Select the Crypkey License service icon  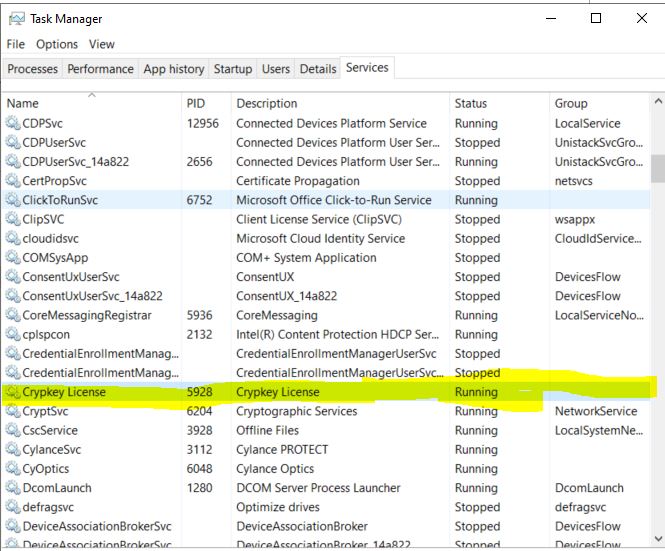[13, 392]
